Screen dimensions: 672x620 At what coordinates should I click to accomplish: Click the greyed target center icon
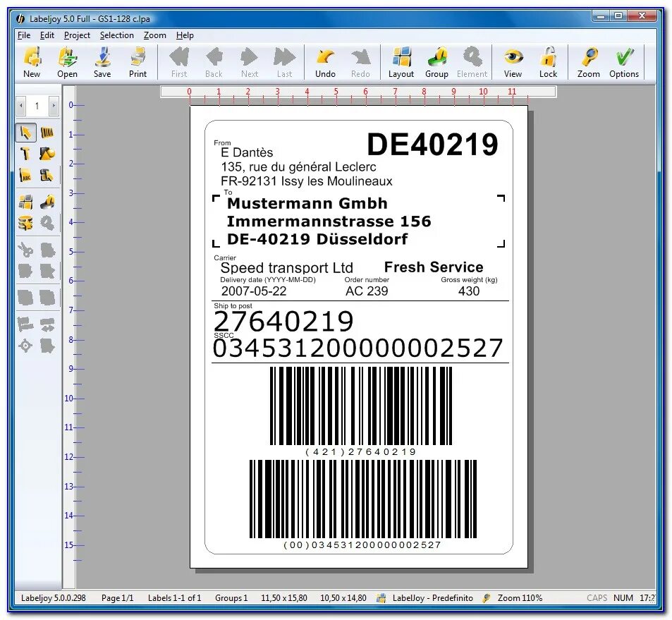pyautogui.click(x=25, y=346)
